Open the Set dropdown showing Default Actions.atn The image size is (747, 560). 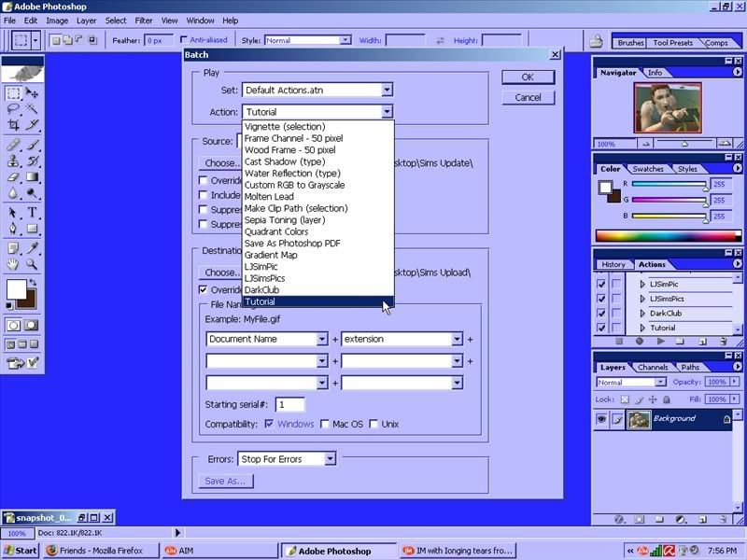(387, 90)
